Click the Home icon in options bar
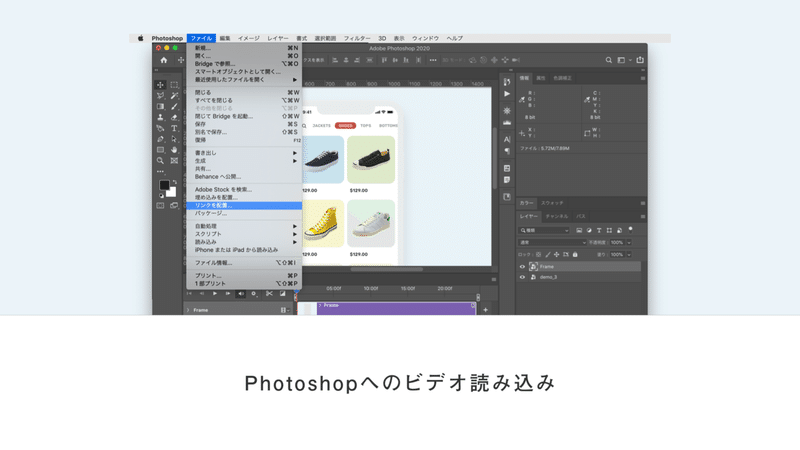 (164, 60)
